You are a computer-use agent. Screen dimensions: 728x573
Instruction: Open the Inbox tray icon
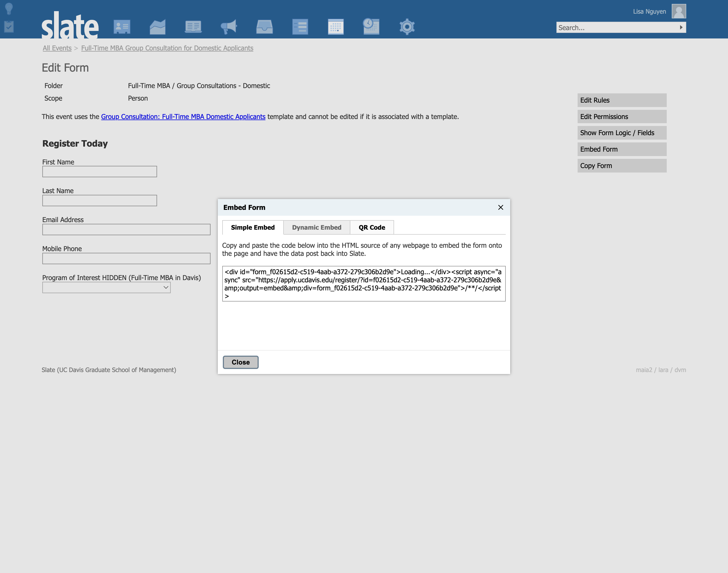click(265, 26)
